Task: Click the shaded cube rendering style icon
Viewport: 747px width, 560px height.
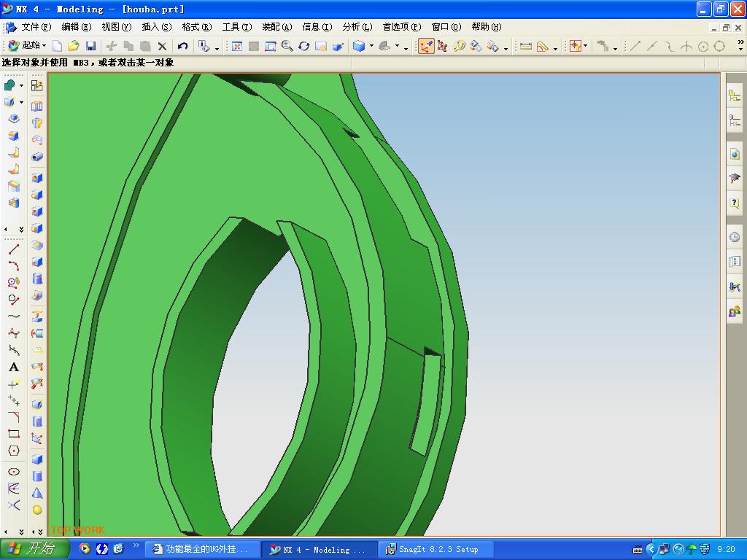Action: click(x=359, y=46)
